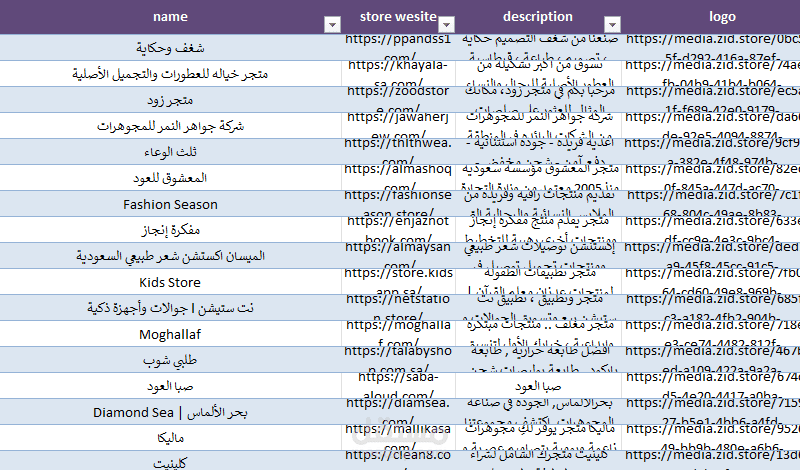
Task: Select the name cell ماليكا
Action: pyautogui.click(x=170, y=438)
